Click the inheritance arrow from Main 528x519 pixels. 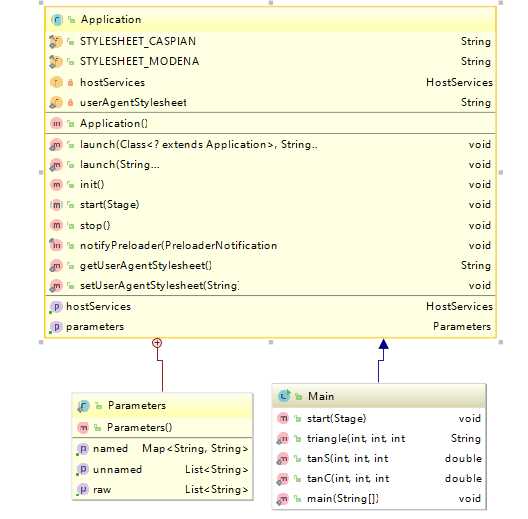coord(383,344)
